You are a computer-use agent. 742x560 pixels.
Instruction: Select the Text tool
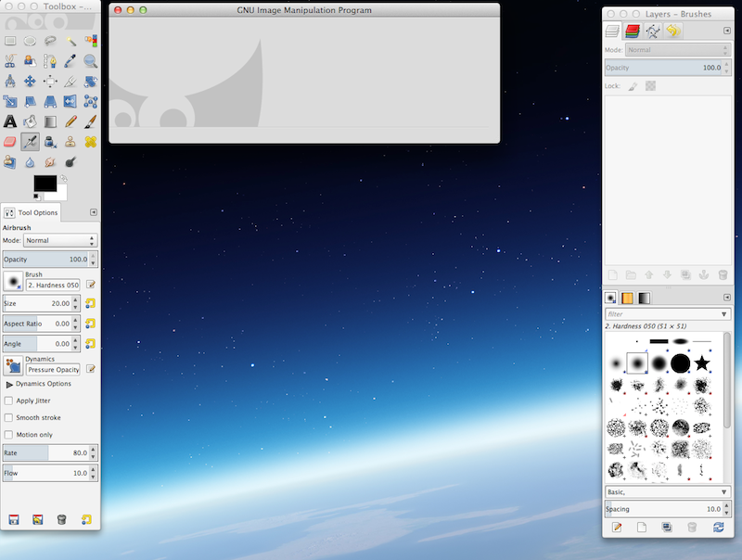(10, 121)
